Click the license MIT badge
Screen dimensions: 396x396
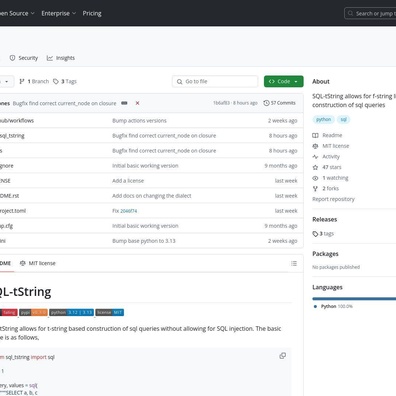click(110, 312)
